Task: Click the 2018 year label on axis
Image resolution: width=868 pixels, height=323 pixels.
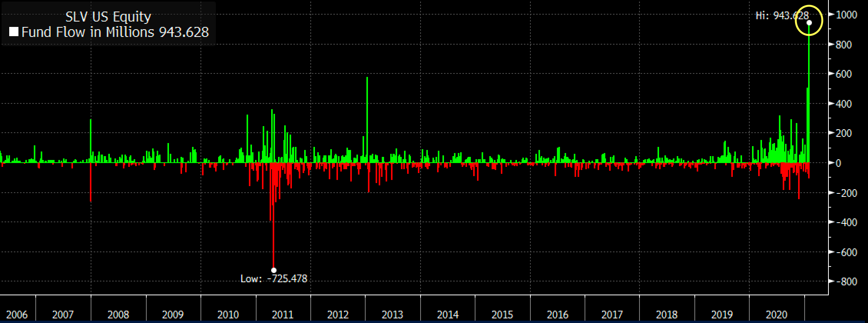Action: (667, 315)
